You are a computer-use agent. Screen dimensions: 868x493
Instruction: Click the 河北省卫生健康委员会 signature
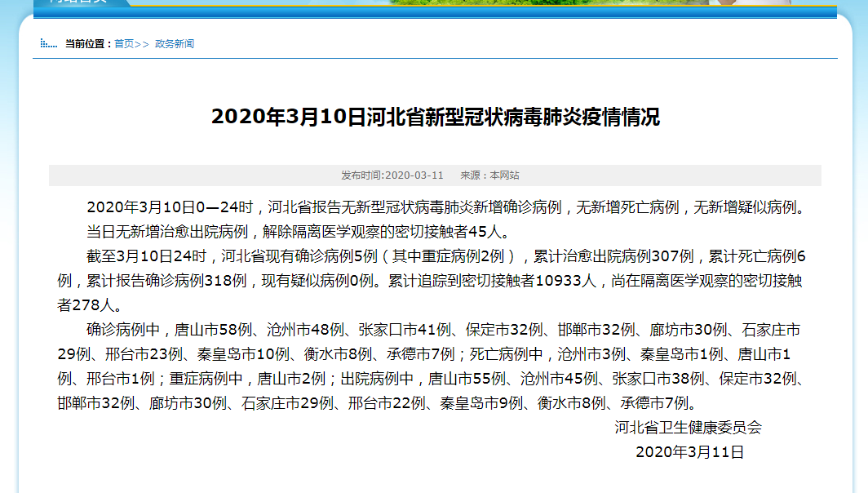point(688,428)
